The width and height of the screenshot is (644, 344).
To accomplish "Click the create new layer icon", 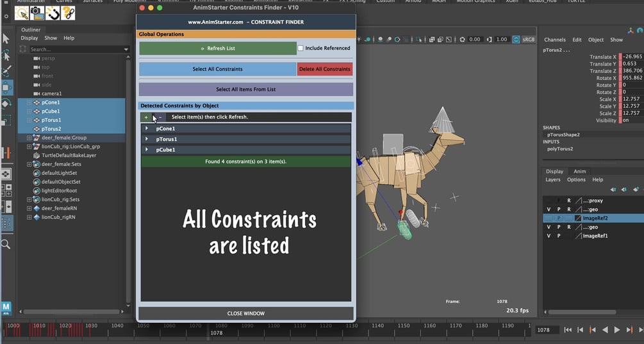I will 636,189.
